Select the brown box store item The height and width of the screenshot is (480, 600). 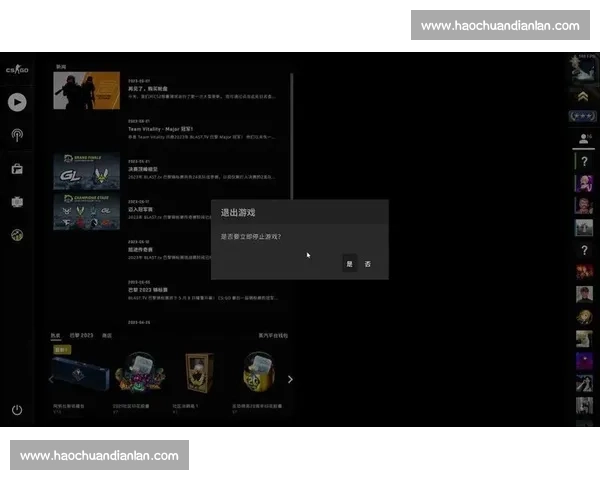[x=199, y=372]
